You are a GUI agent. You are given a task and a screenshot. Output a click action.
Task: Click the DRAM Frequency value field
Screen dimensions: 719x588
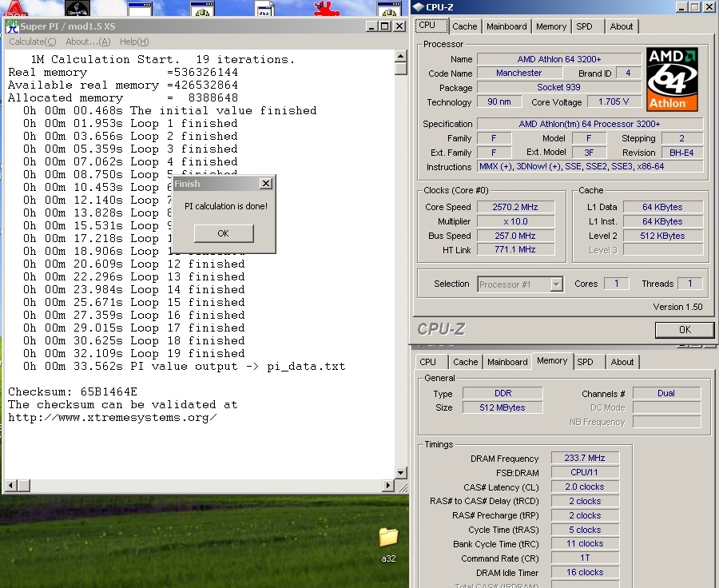(x=585, y=459)
